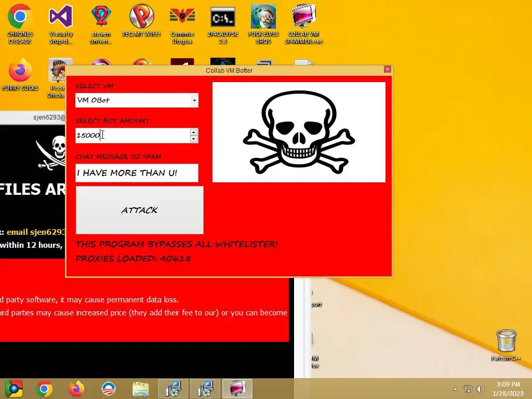Viewport: 532px width, 399px height.
Task: Launch Firefox from the taskbar
Action: pyautogui.click(x=76, y=389)
